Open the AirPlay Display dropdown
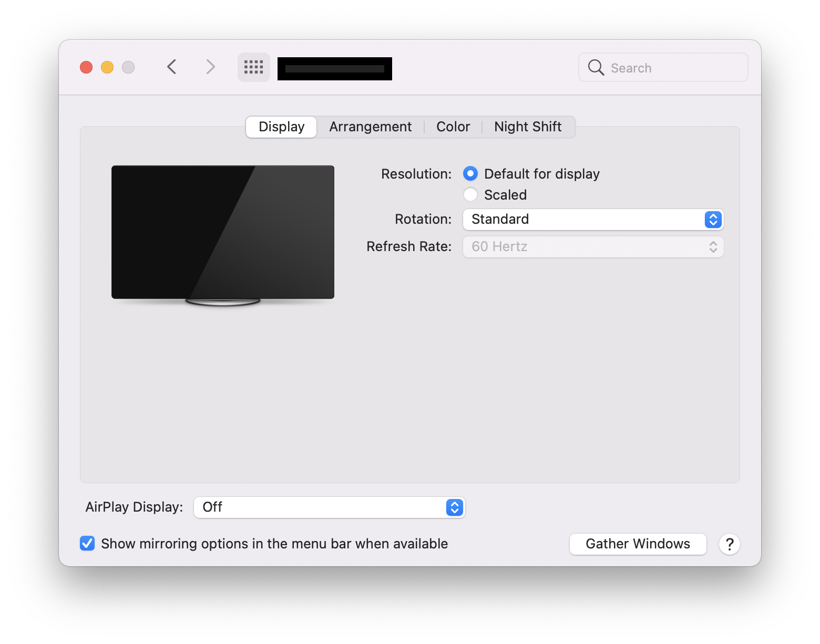This screenshot has width=820, height=644. (x=329, y=507)
